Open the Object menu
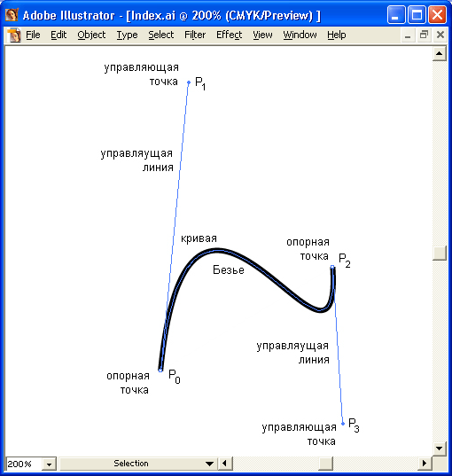 click(91, 35)
